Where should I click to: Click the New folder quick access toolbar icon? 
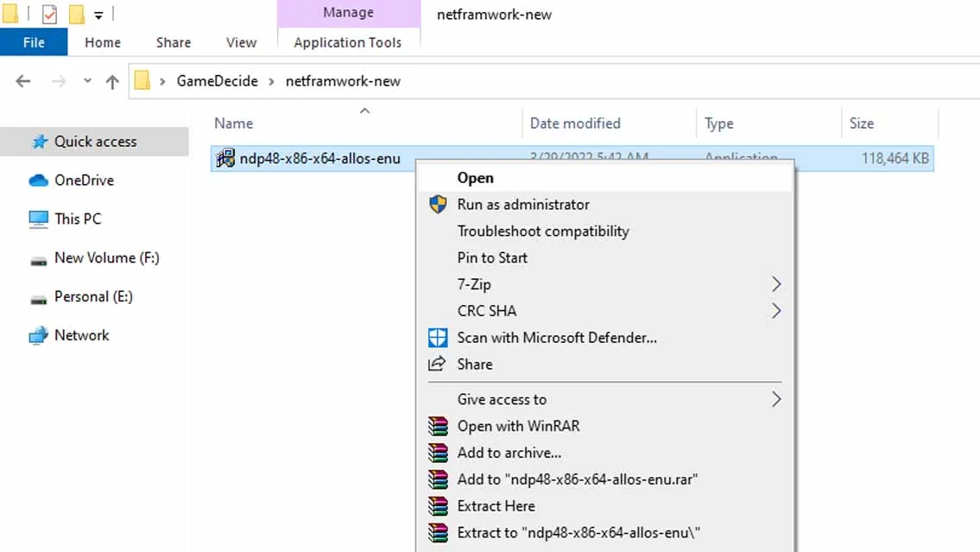(76, 14)
